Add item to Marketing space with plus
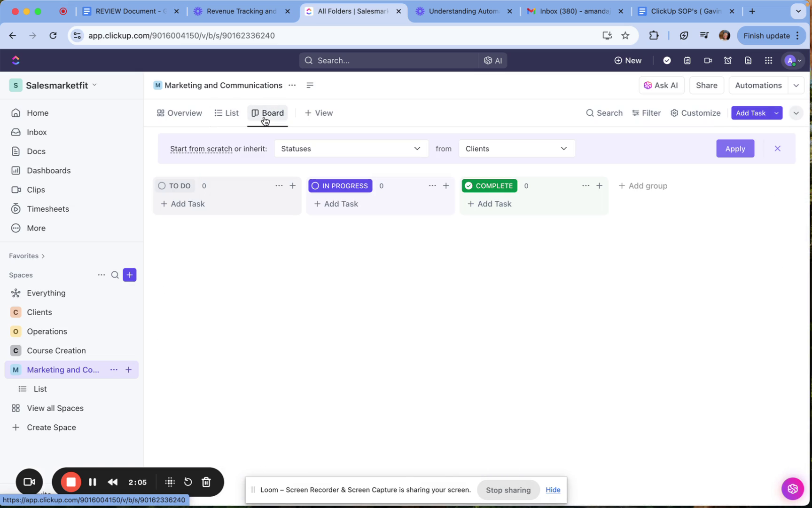The height and width of the screenshot is (508, 812). coord(128,370)
